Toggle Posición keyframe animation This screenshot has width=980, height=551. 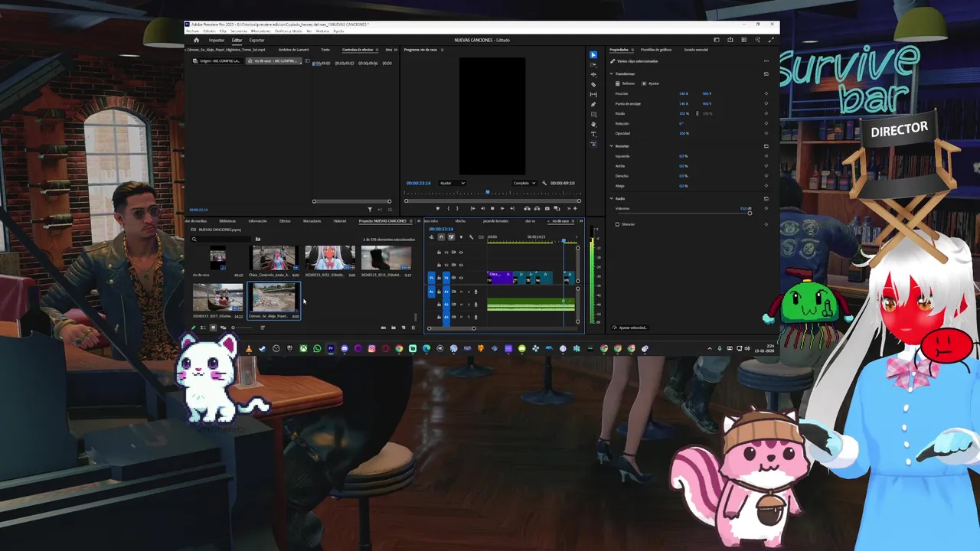766,93
